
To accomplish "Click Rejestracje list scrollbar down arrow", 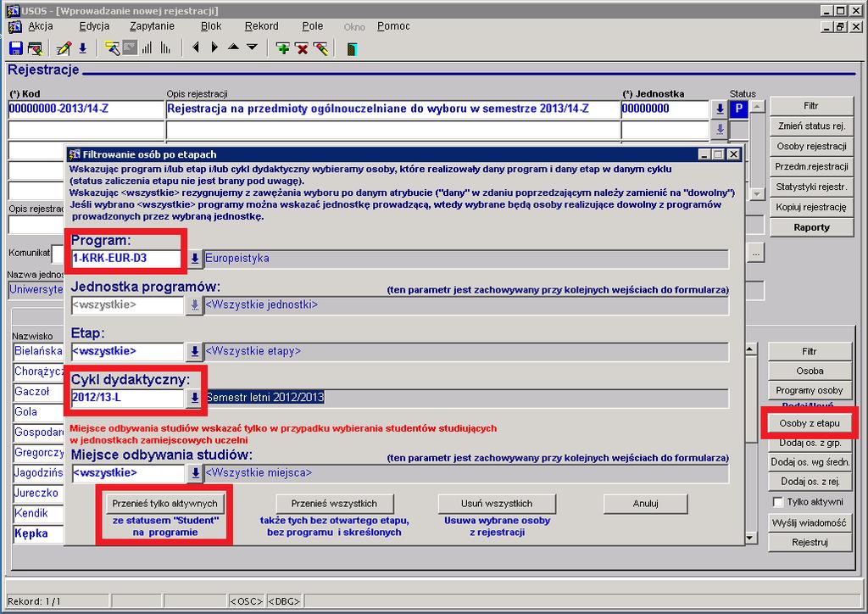I will click(758, 194).
